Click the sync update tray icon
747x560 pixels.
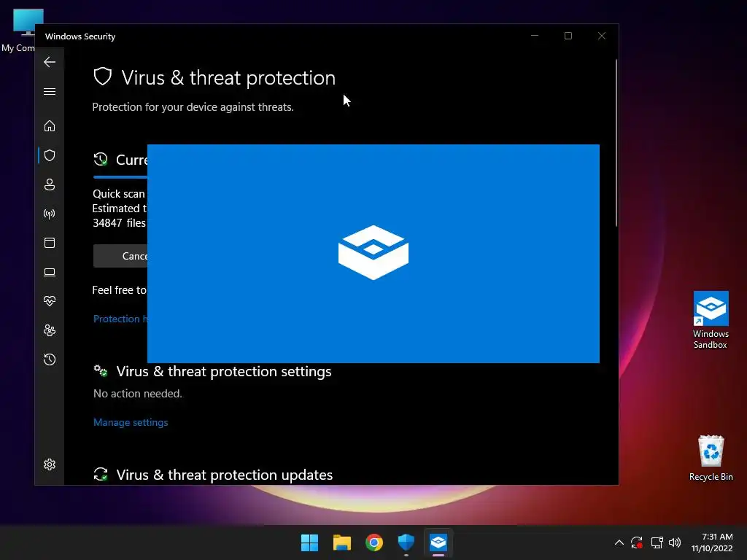(637, 542)
